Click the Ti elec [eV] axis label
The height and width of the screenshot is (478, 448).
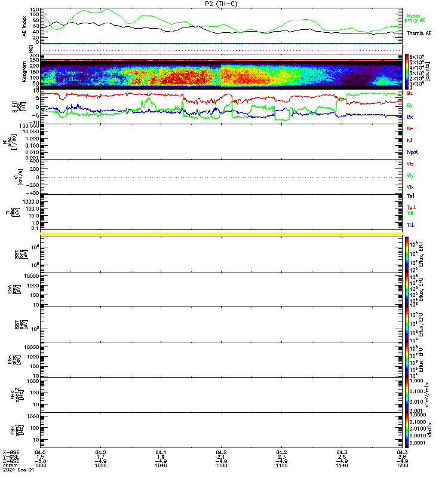click(13, 212)
